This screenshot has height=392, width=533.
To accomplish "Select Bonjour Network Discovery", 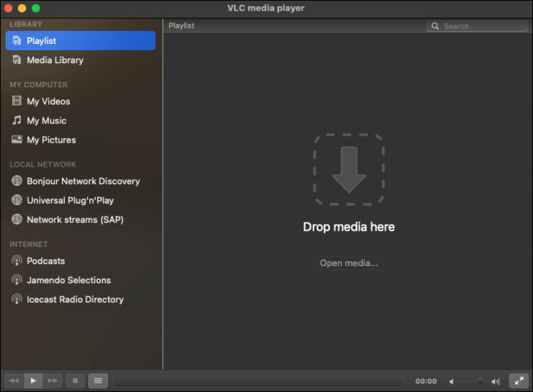I will coord(83,181).
